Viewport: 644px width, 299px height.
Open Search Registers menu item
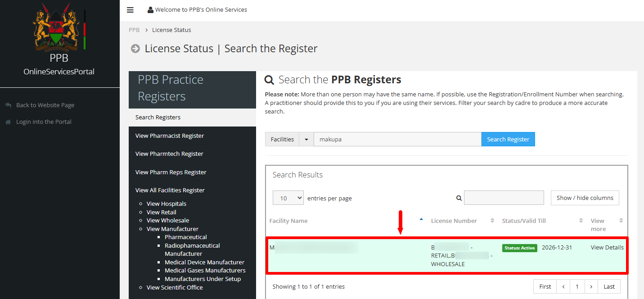pos(192,117)
